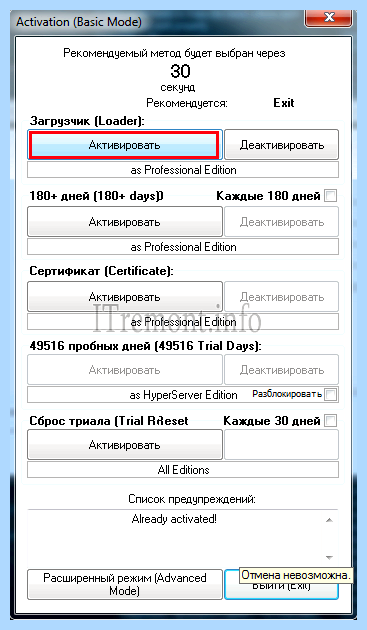This screenshot has width=367, height=630.
Task: Click Активировать under 49516 Trial Days
Action: tap(125, 369)
